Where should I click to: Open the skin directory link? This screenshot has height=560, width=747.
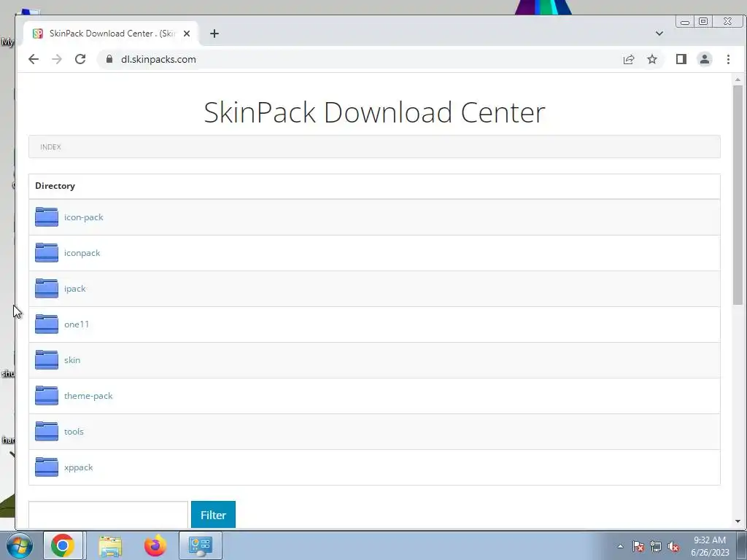tap(72, 360)
